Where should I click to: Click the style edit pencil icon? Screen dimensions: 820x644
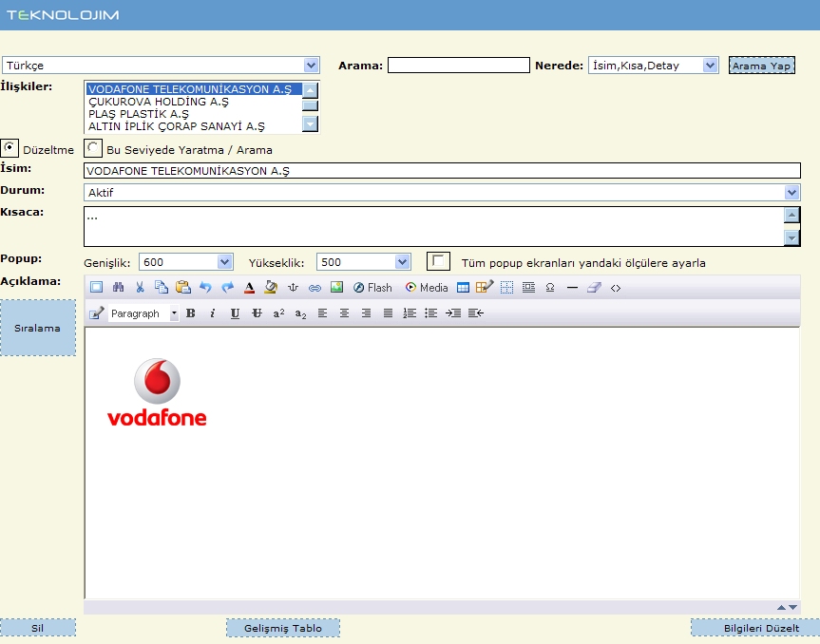point(97,313)
